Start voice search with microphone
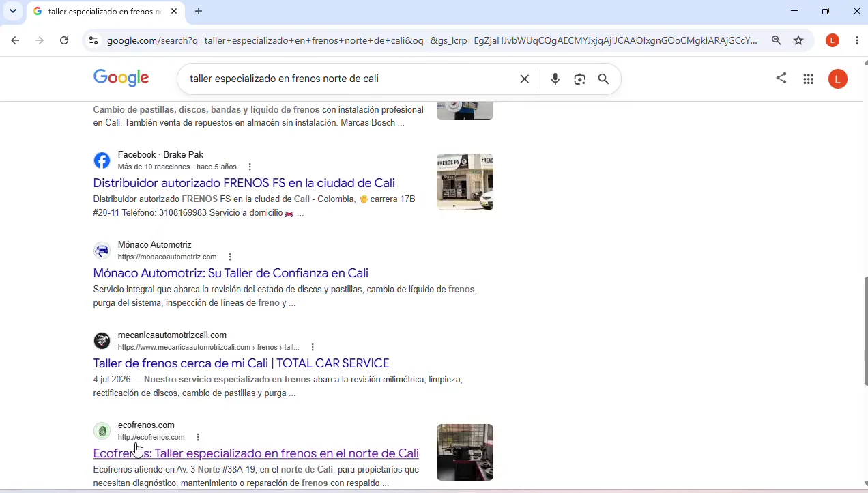Viewport: 868px width, 493px height. (x=555, y=79)
